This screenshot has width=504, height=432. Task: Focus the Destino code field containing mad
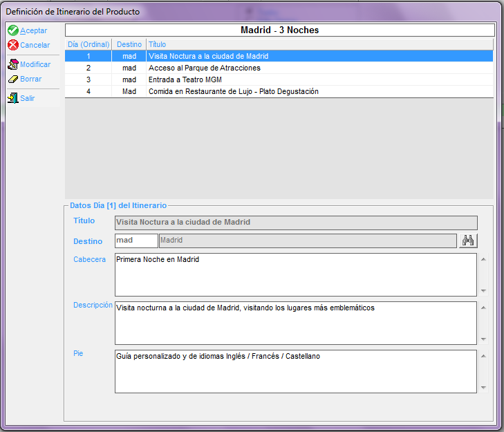click(x=136, y=241)
